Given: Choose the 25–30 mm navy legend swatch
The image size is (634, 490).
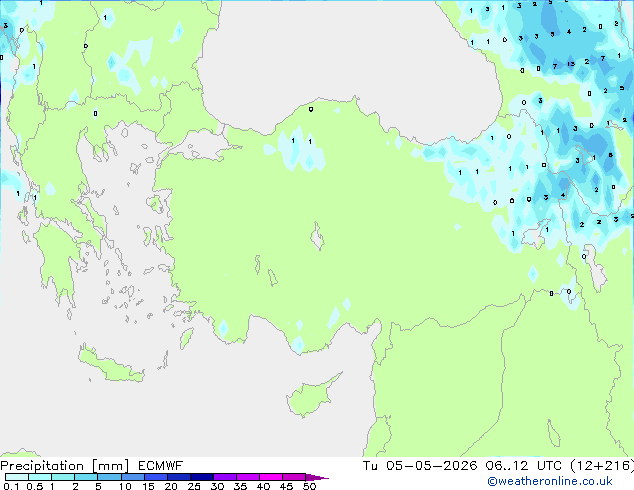Looking at the screenshot, I should coord(201,477).
